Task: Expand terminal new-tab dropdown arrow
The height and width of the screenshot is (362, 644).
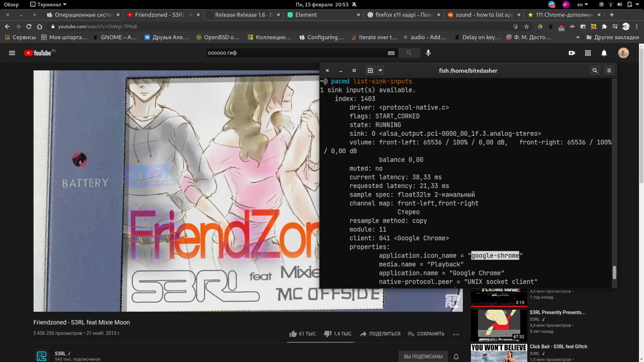Action: (x=380, y=71)
